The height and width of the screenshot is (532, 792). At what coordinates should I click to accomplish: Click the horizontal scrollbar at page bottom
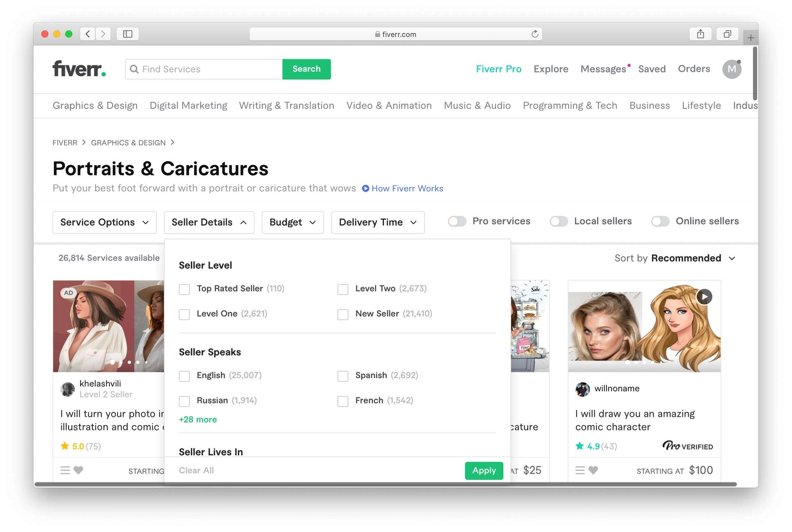(386, 484)
